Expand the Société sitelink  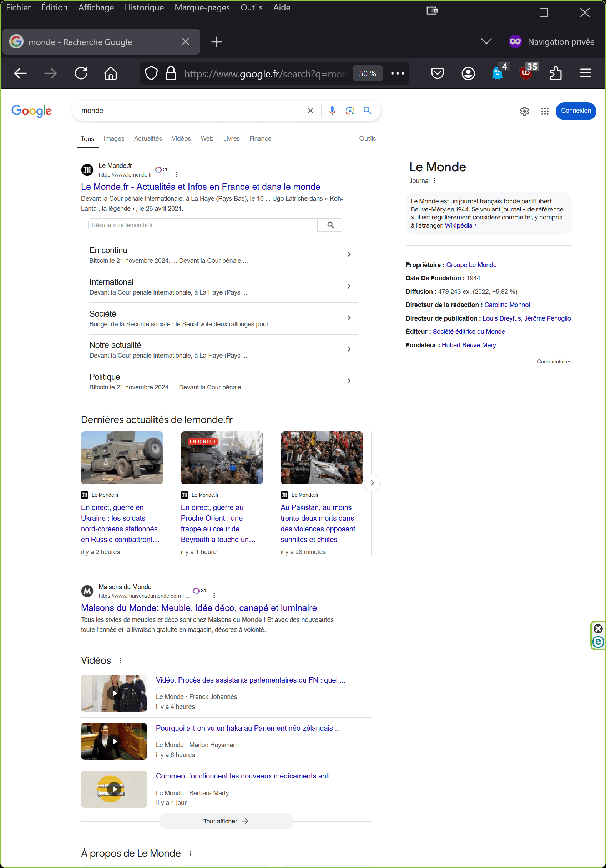[349, 318]
